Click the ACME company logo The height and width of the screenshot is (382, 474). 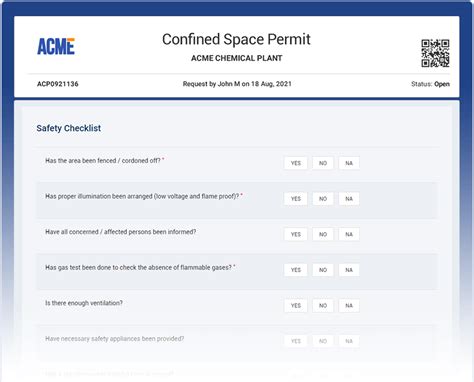[x=56, y=46]
